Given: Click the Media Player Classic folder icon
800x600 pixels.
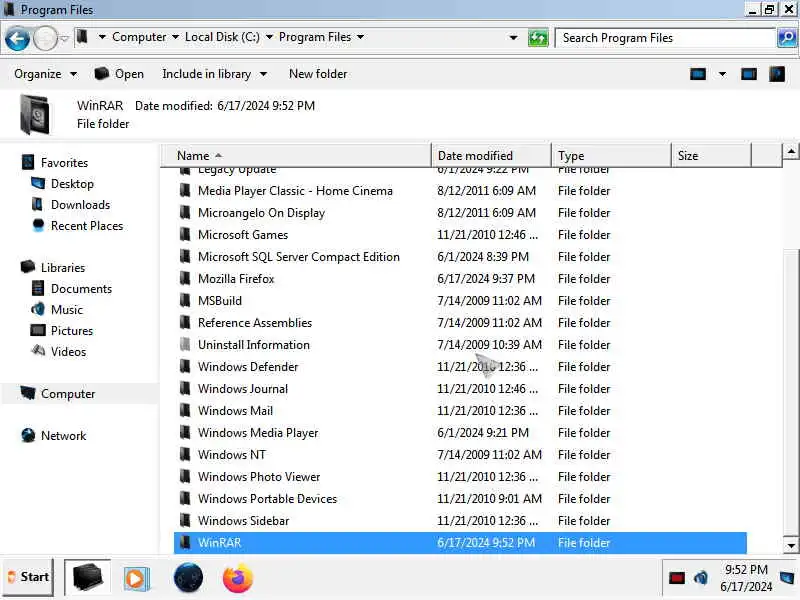Looking at the screenshot, I should 185,191.
